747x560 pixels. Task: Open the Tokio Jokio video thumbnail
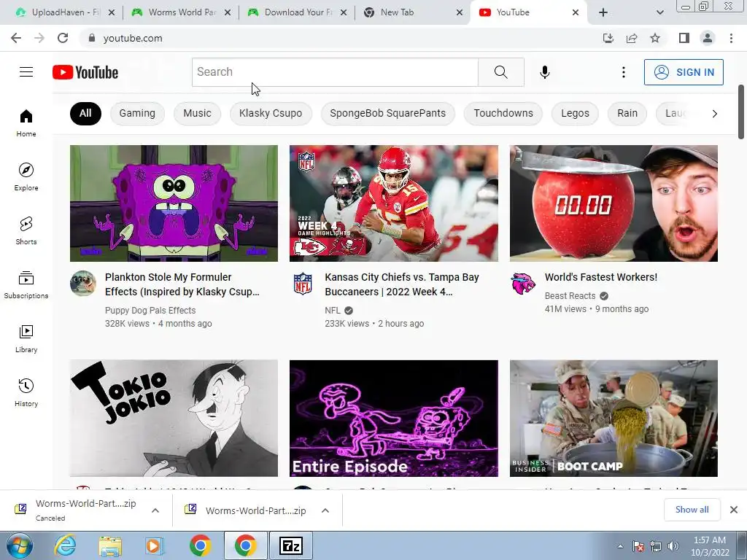point(174,418)
